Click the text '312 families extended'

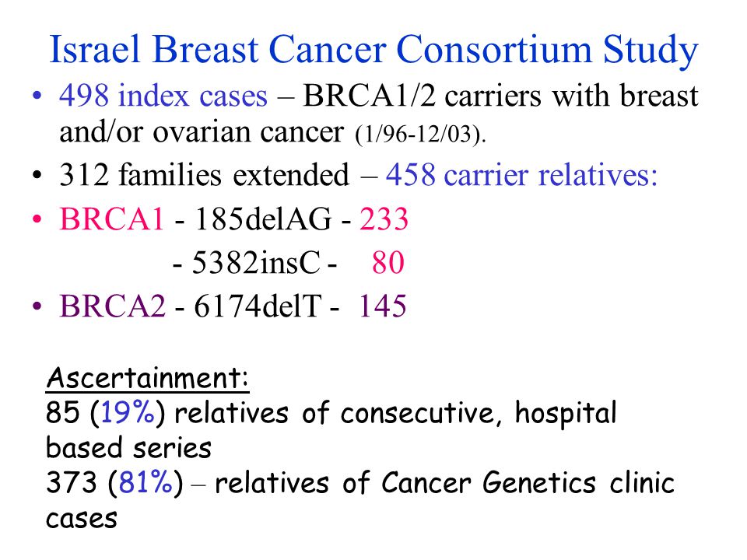click(205, 174)
